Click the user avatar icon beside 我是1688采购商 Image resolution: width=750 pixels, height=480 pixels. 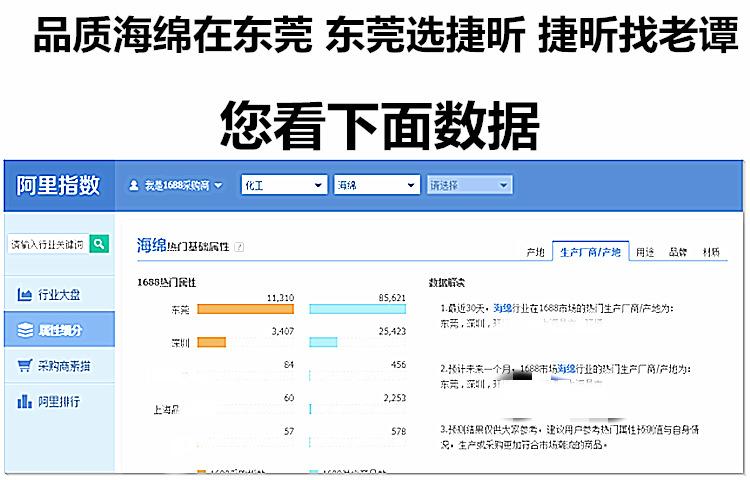134,186
